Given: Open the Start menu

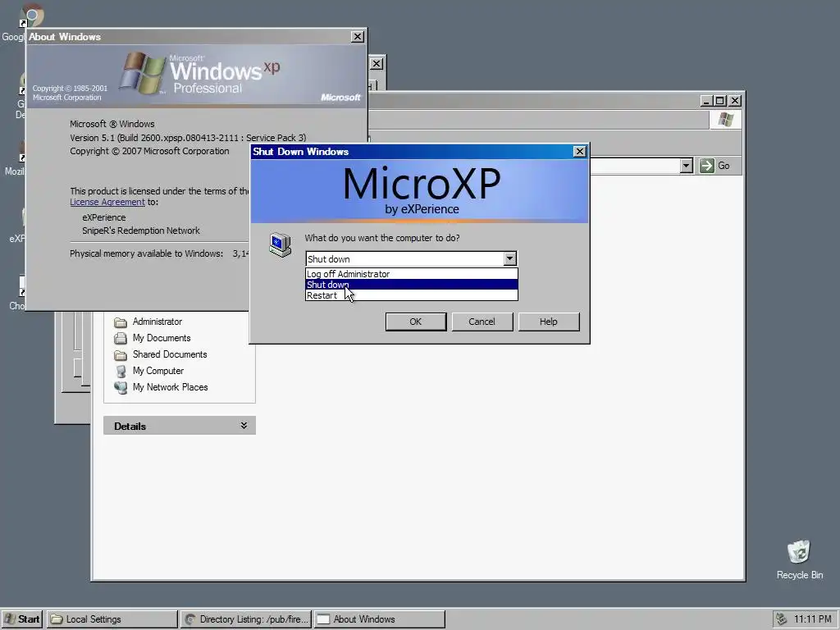Looking at the screenshot, I should [22, 619].
